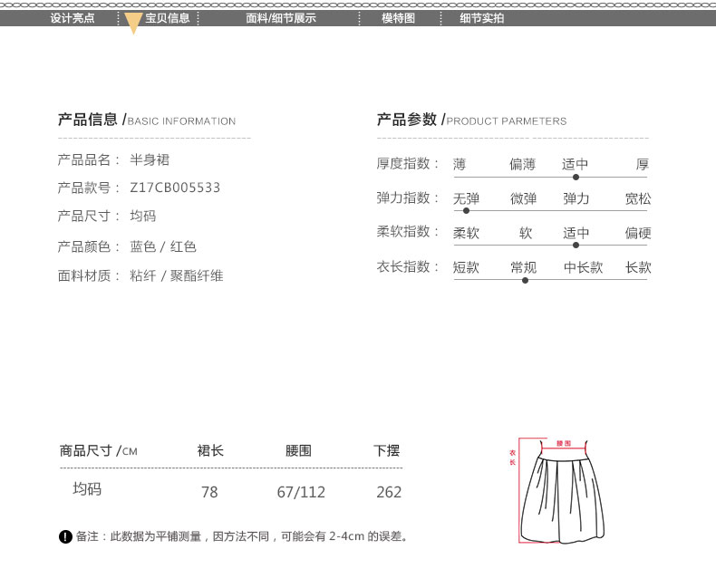Click the 宝贝信息 tab
This screenshot has width=716, height=588.
pyautogui.click(x=167, y=18)
